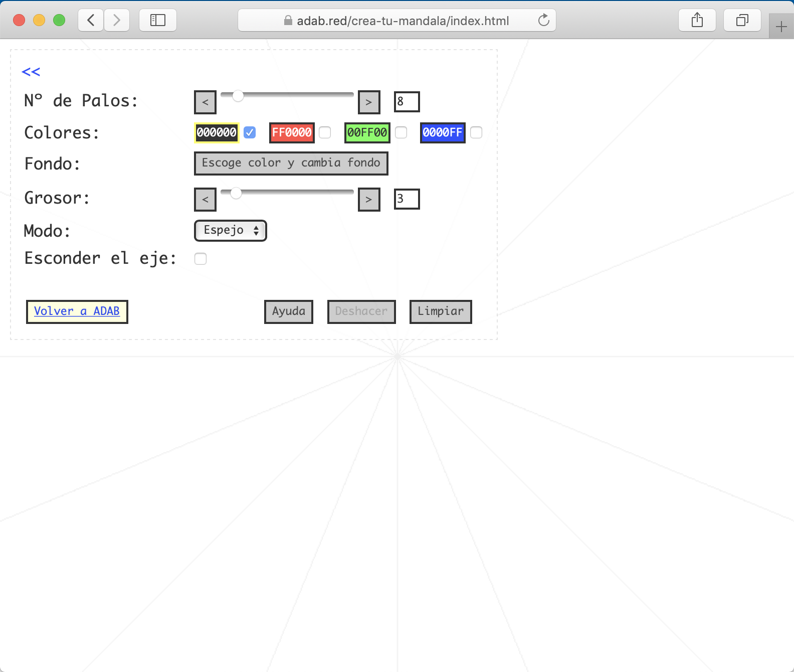The height and width of the screenshot is (672, 794).
Task: Enable the 0000FF color checkbox
Action: click(x=476, y=132)
